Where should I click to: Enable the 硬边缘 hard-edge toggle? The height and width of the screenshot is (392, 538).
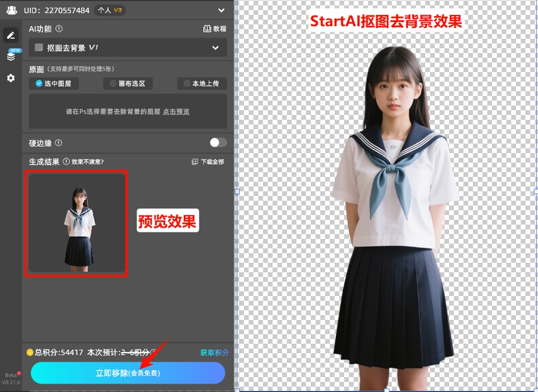pyautogui.click(x=217, y=142)
